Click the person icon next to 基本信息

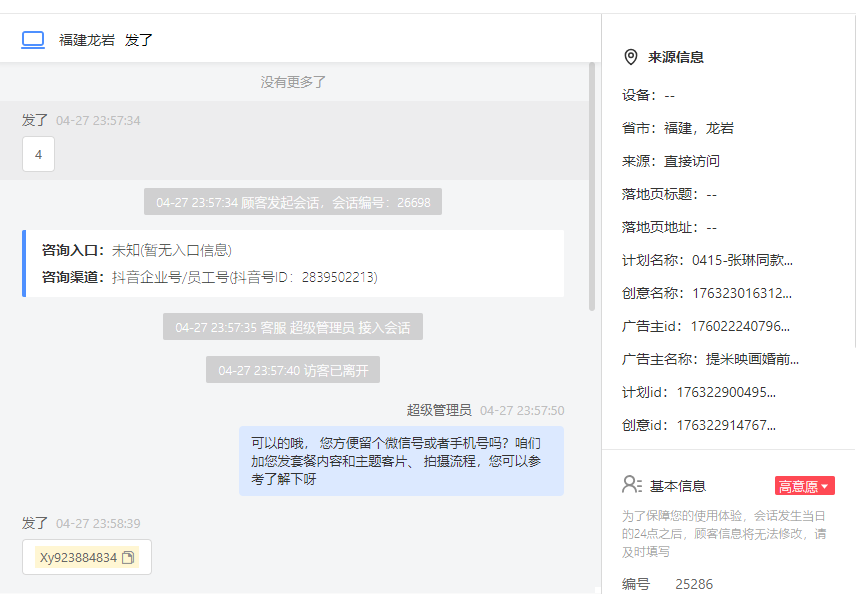632,485
